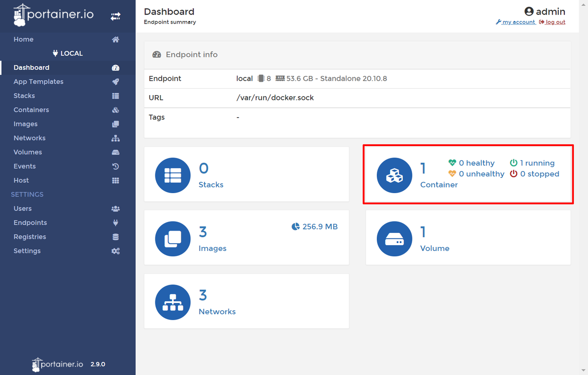Open the 3 Networks tile label

(217, 312)
